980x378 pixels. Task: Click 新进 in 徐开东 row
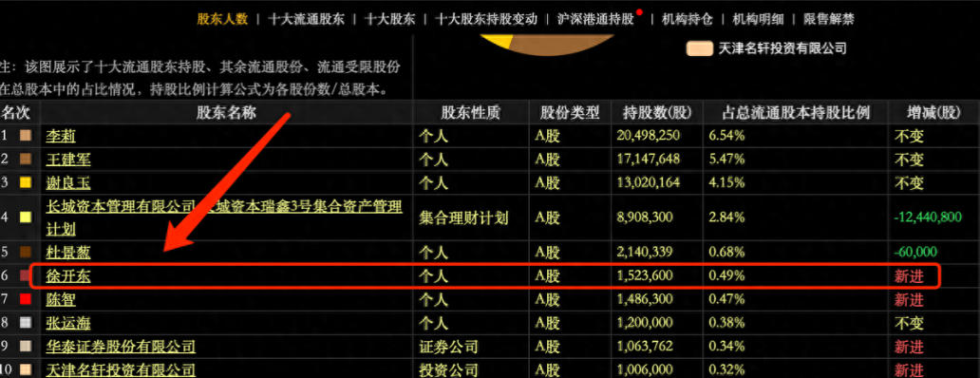pyautogui.click(x=909, y=276)
